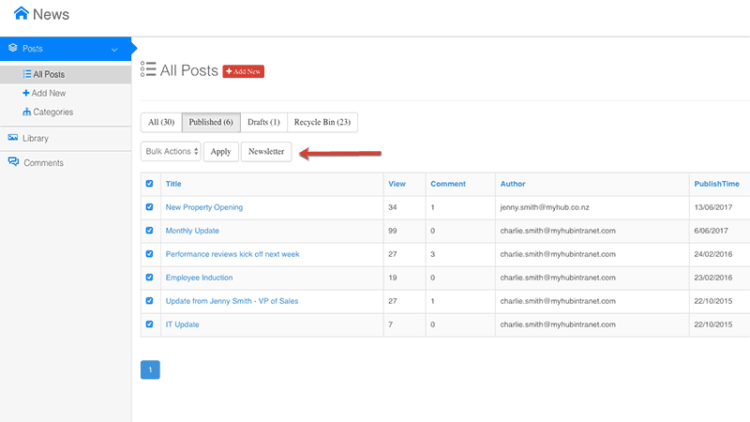Click the All Posts list icon in sidebar

27,74
